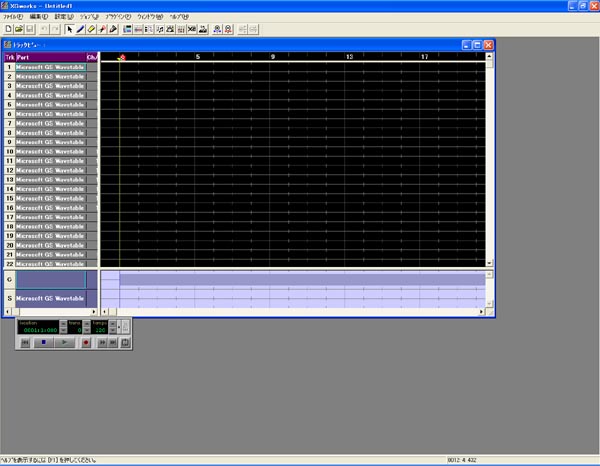Click the first blue-based figure toolbar icon
The height and width of the screenshot is (466, 600).
click(217, 29)
